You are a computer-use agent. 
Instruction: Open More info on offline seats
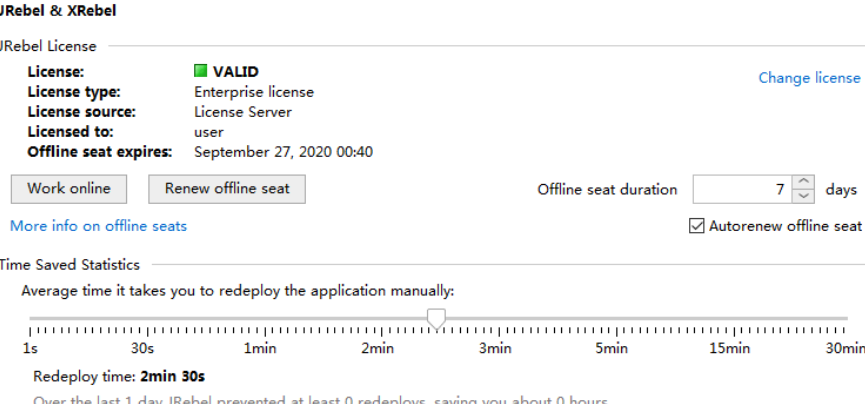[98, 226]
